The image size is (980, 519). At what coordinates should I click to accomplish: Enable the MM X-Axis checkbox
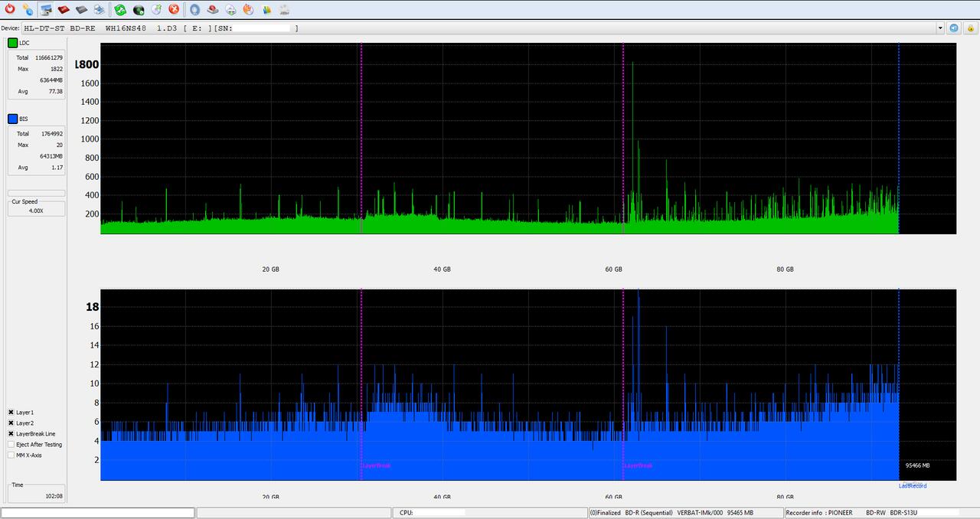[x=11, y=455]
